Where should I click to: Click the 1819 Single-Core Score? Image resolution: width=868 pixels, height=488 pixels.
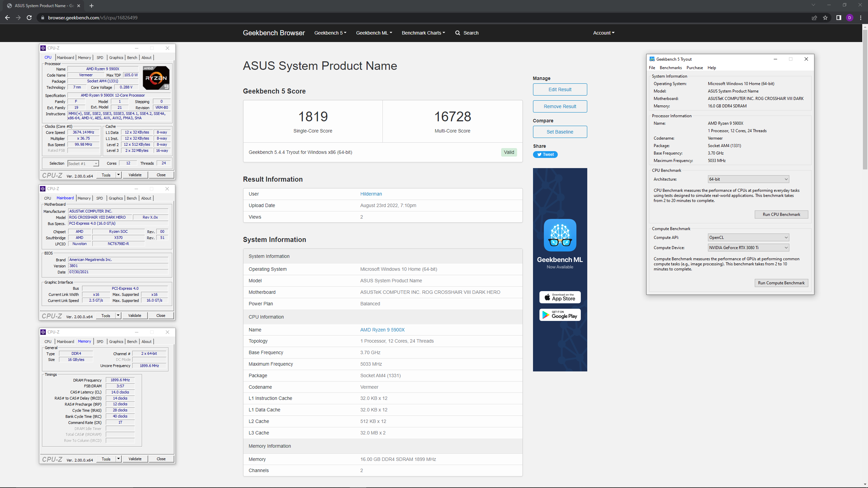click(313, 117)
